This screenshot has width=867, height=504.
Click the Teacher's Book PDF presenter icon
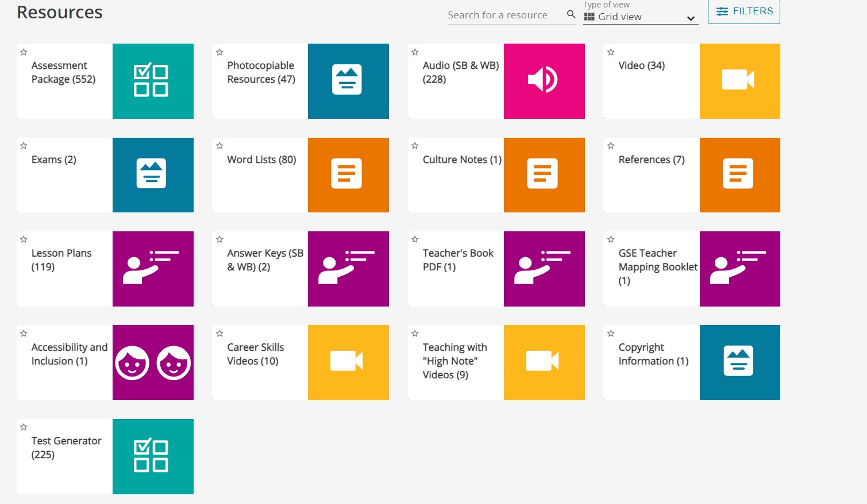[544, 269]
